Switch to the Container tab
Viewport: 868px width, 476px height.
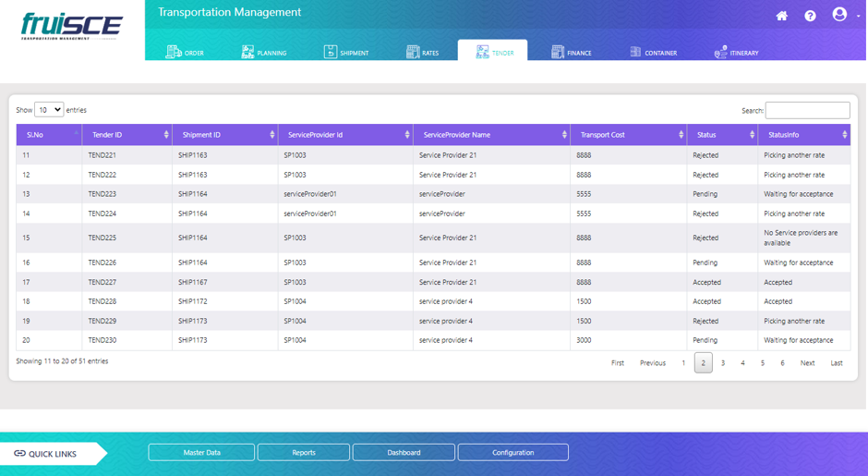point(653,53)
